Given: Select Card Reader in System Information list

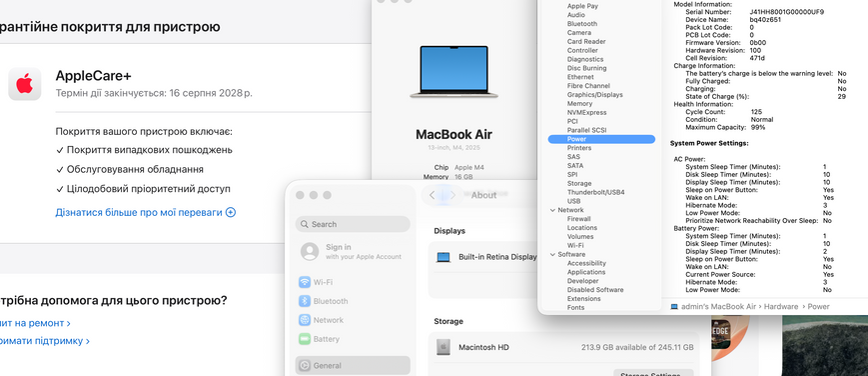Looking at the screenshot, I should click(x=586, y=42).
